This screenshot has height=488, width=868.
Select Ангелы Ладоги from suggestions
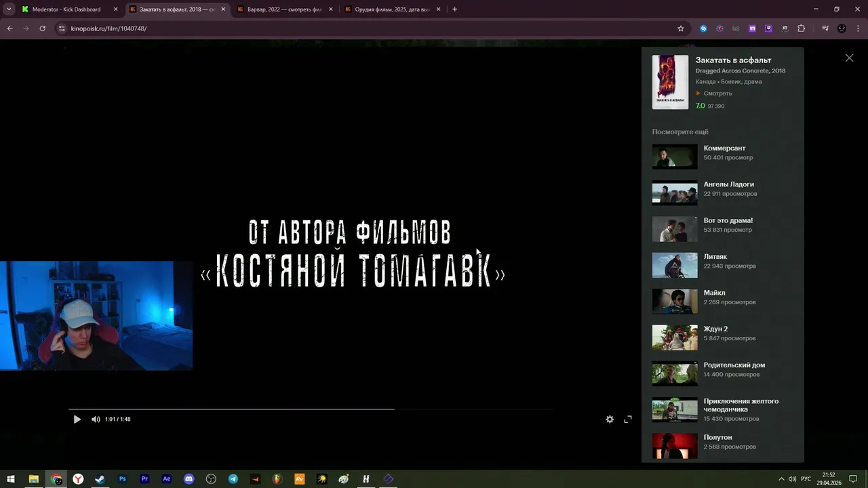(x=728, y=184)
